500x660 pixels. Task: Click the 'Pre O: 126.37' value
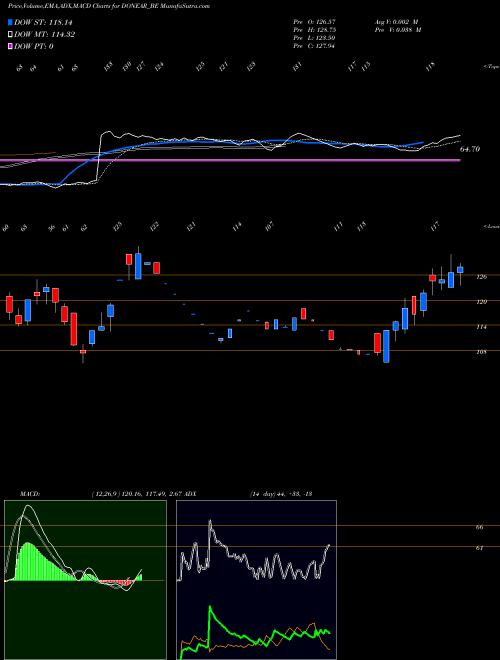tap(314, 22)
